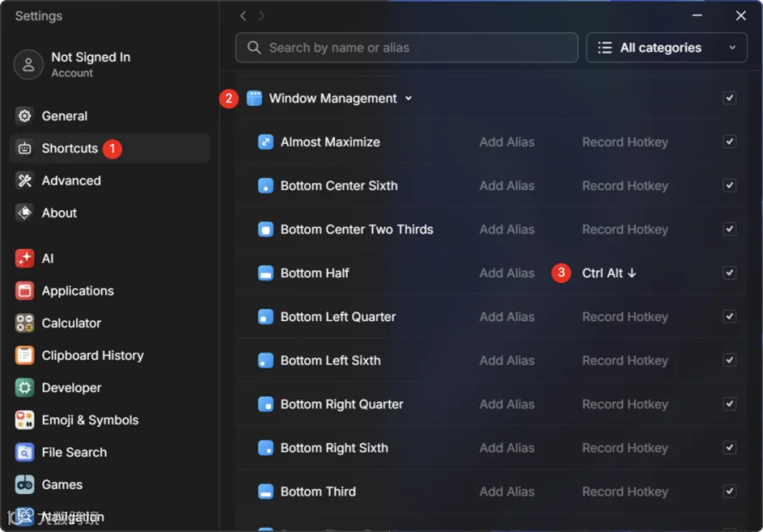This screenshot has height=532, width=763.
Task: Collapse the Window Management section chevron
Action: coord(409,98)
